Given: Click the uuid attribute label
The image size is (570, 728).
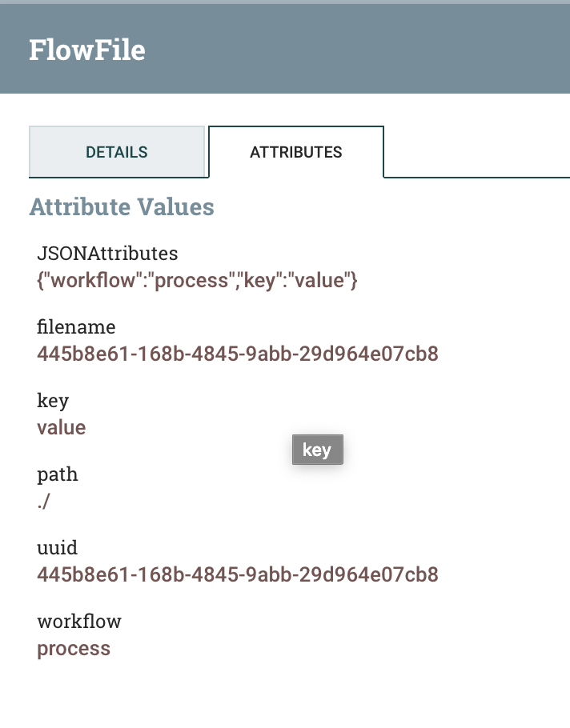Looking at the screenshot, I should click(x=57, y=548).
